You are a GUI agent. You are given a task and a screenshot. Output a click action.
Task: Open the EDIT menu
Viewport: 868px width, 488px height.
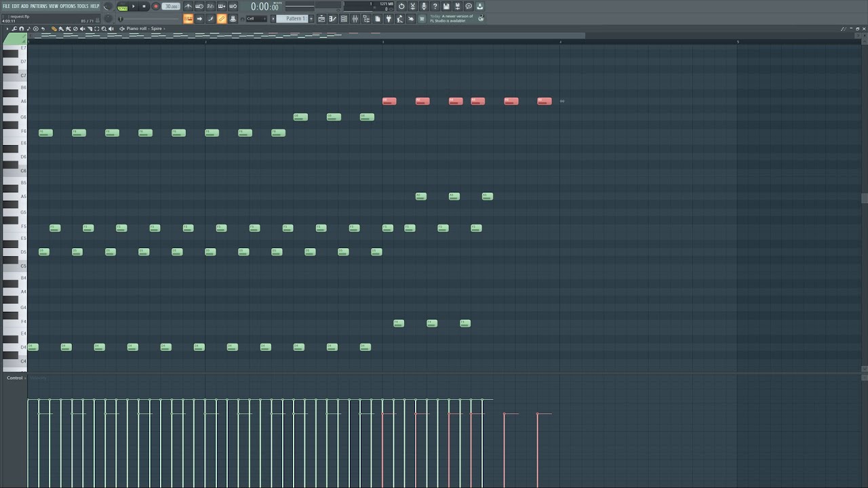(x=16, y=6)
